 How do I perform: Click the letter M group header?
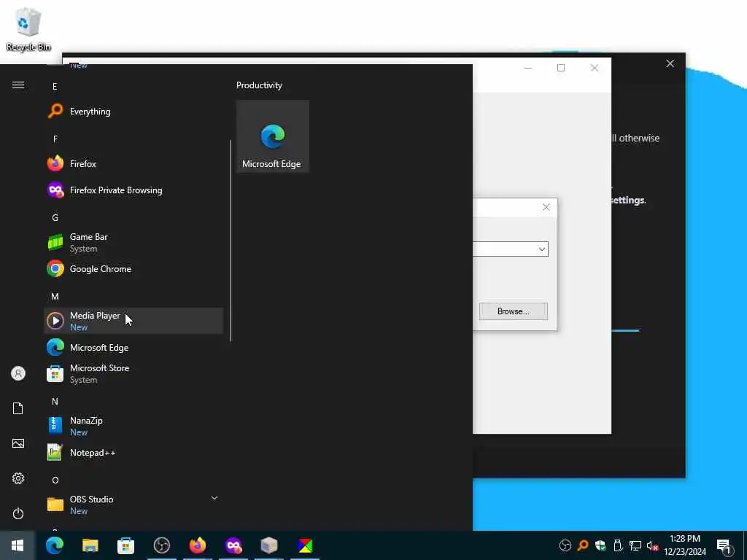(55, 297)
